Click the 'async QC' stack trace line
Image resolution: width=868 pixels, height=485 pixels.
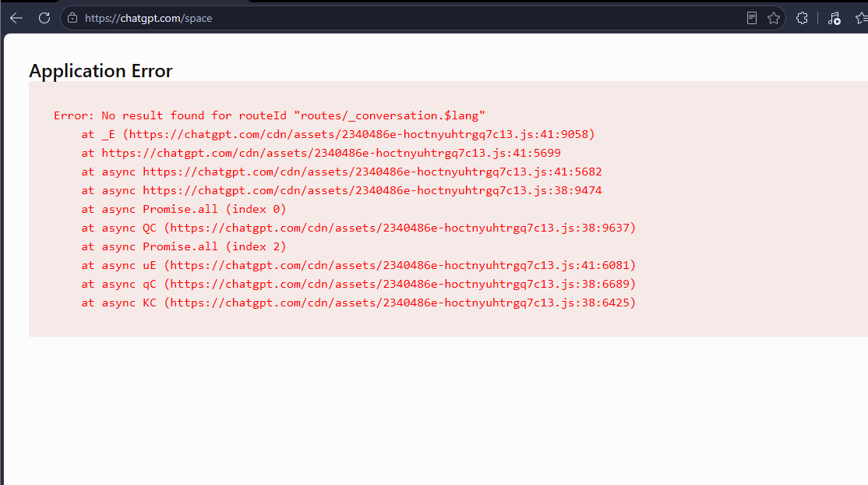pos(358,228)
